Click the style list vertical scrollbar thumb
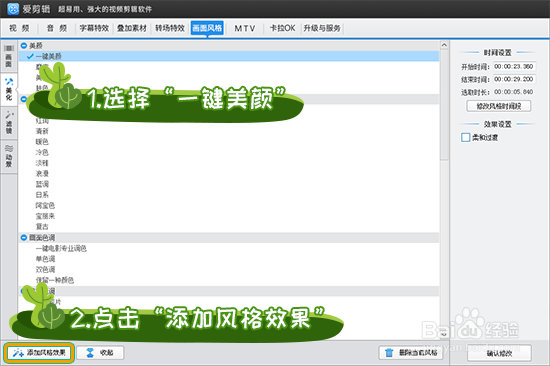550x366 pixels. [444, 104]
